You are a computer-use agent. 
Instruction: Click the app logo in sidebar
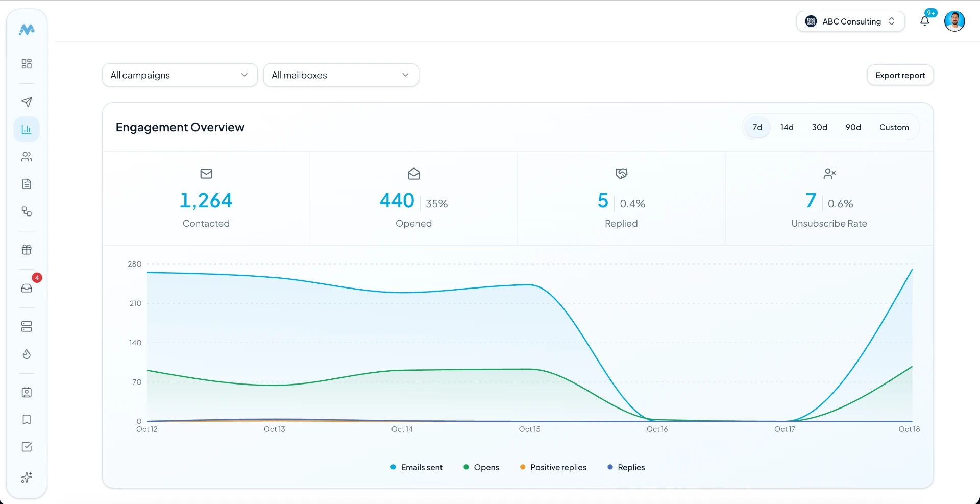[x=27, y=30]
